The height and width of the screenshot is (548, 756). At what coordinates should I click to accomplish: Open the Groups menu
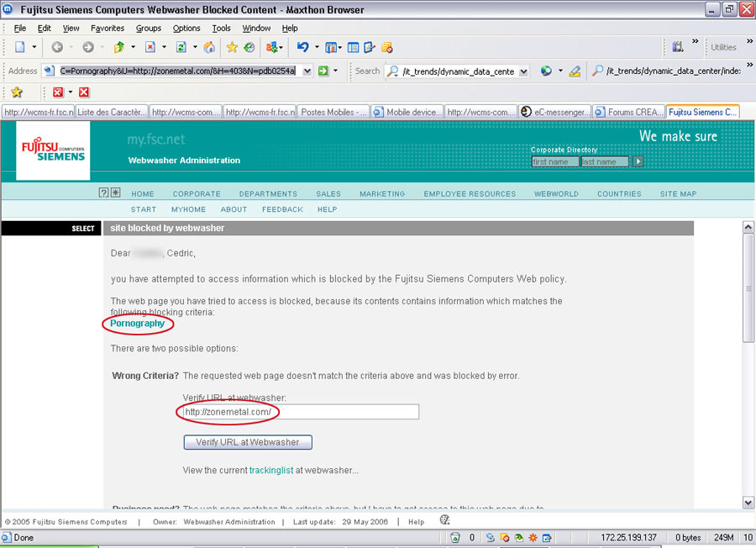pyautogui.click(x=149, y=28)
